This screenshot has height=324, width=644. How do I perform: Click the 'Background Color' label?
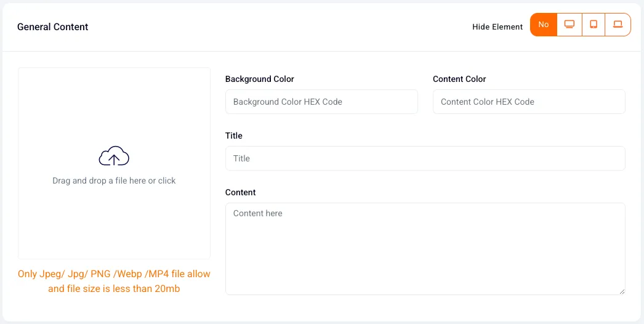click(x=260, y=79)
